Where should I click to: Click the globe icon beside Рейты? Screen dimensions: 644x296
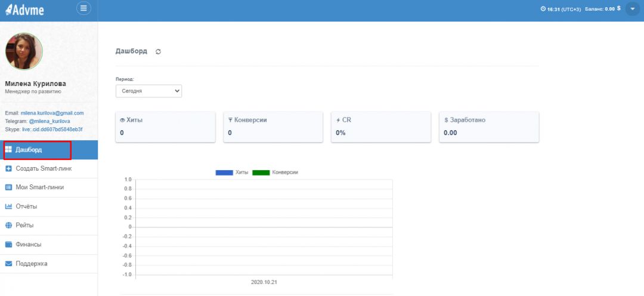8,226
